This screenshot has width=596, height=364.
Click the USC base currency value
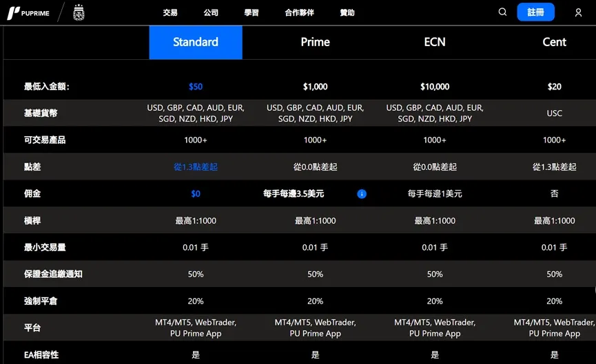[x=554, y=113]
